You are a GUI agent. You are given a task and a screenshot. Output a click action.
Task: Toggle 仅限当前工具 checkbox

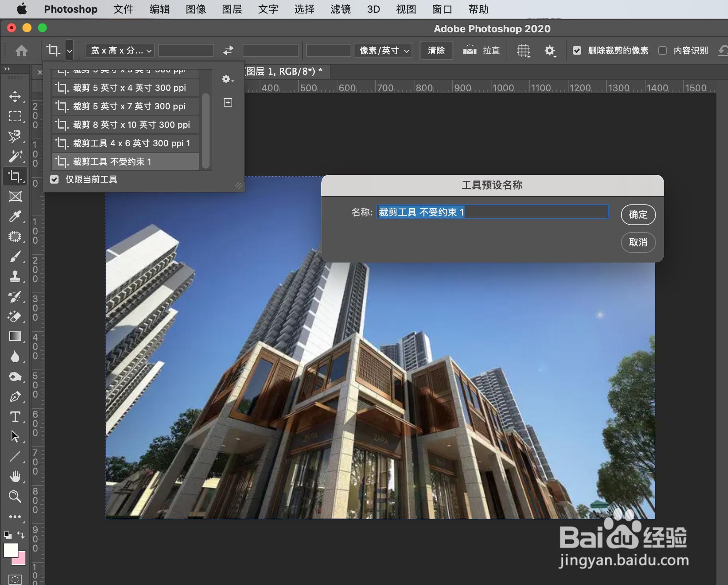point(54,179)
